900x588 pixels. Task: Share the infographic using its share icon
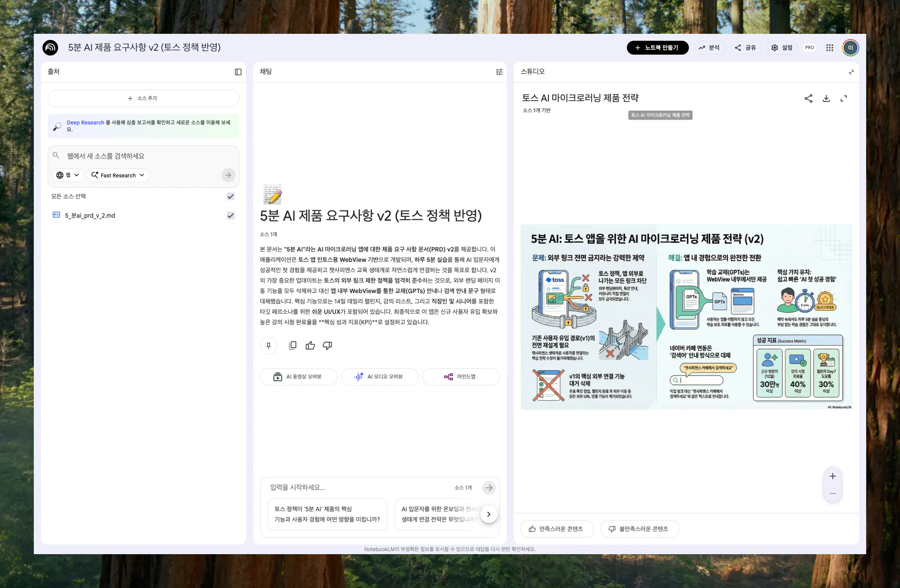[x=808, y=98]
